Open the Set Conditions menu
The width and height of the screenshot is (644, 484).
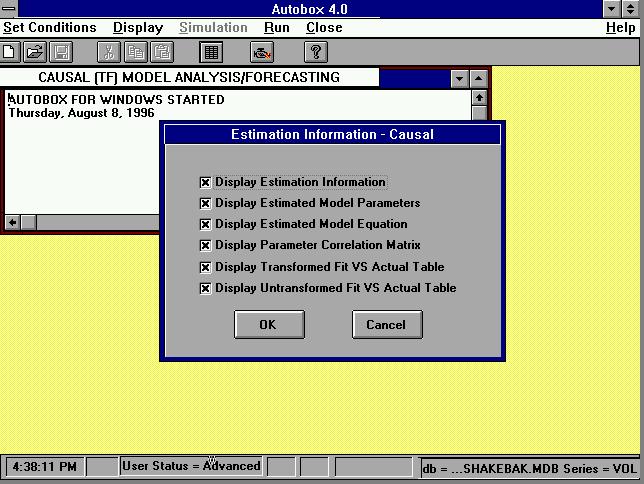pyautogui.click(x=50, y=28)
